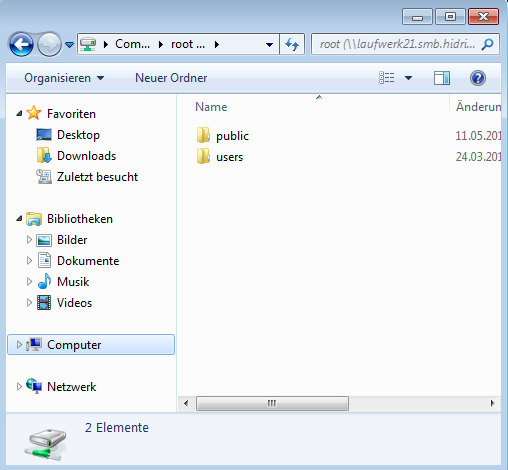
Task: Open the Organisieren menu
Action: (x=64, y=78)
